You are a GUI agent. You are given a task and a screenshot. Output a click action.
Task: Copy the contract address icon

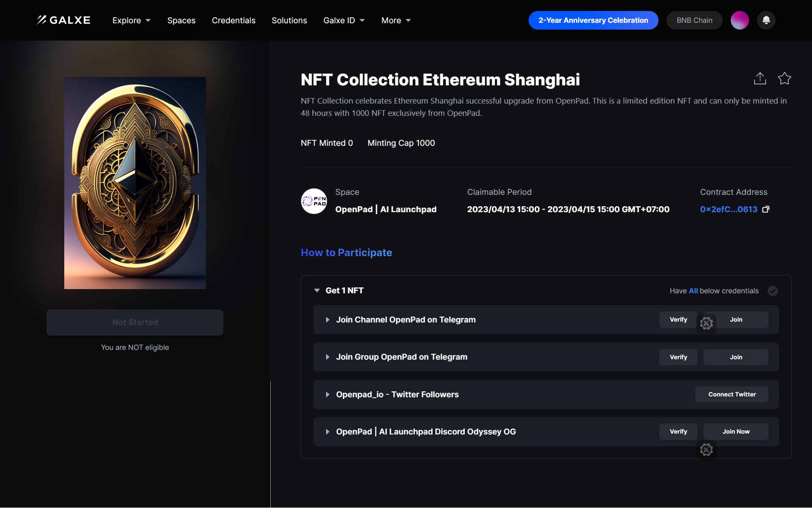point(765,209)
